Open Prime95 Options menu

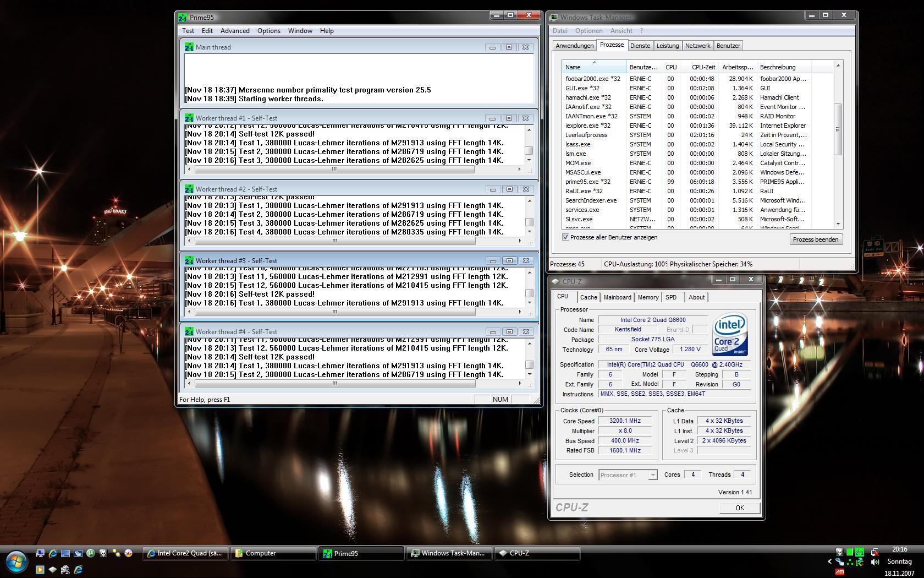point(269,31)
